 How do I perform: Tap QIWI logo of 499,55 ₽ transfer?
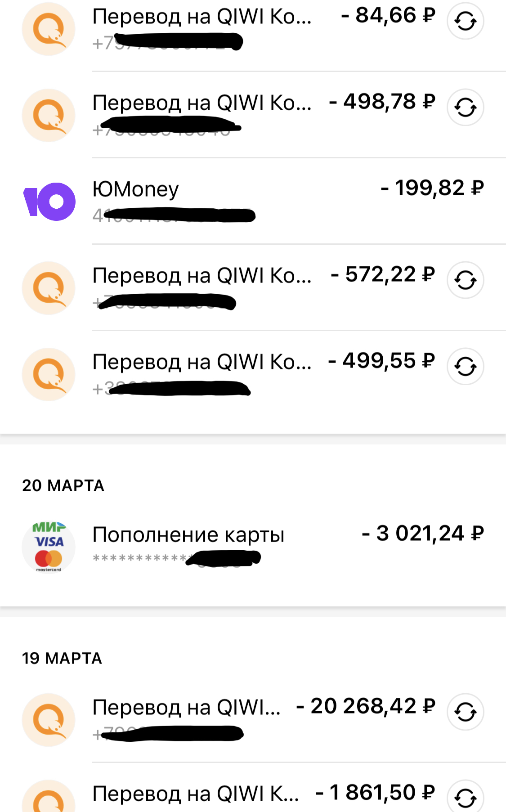click(49, 374)
